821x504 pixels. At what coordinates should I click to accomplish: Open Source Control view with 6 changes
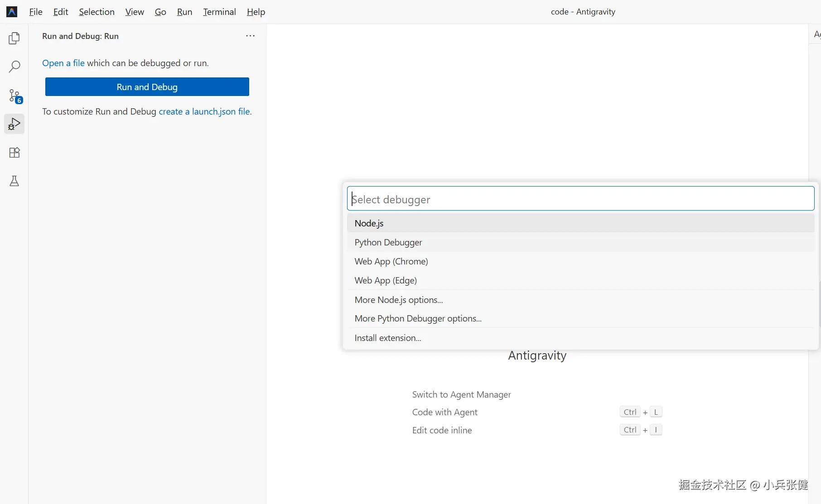pos(15,96)
